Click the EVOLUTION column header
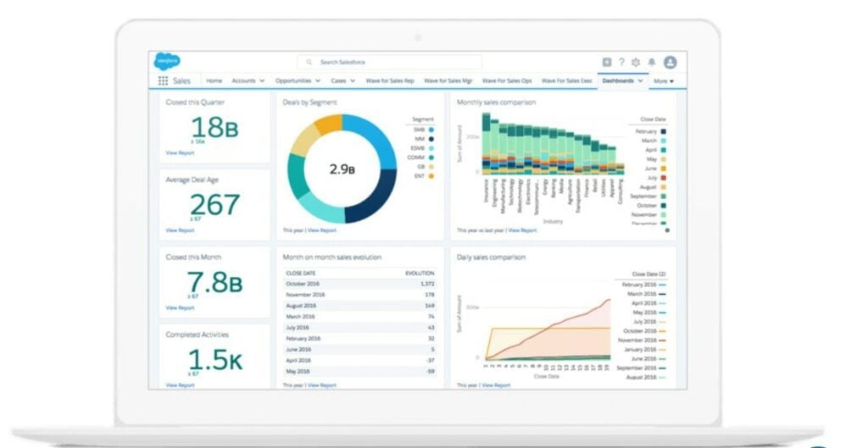 tap(420, 274)
